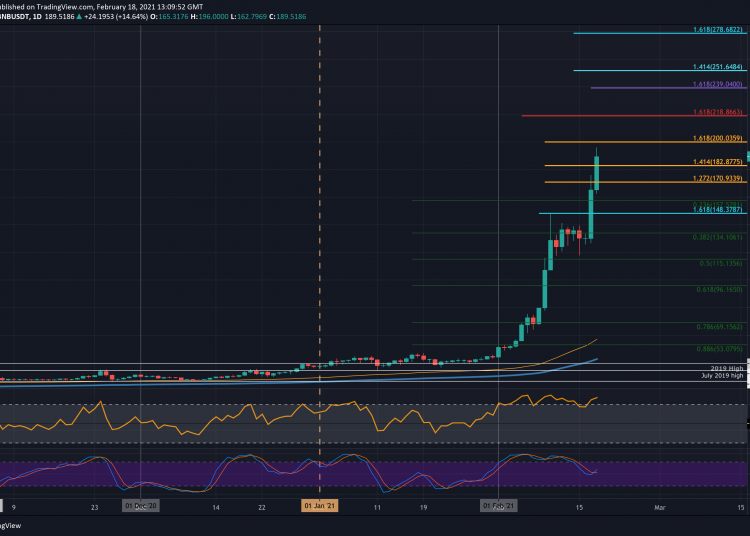
Task: Select the 'July 2019 high' line label
Action: tap(722, 376)
